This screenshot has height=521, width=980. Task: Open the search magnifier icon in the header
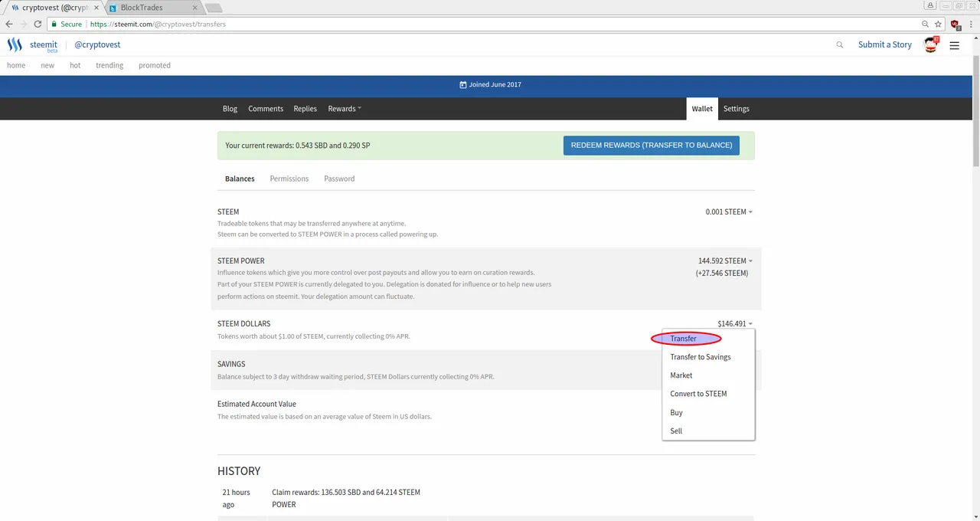(840, 45)
